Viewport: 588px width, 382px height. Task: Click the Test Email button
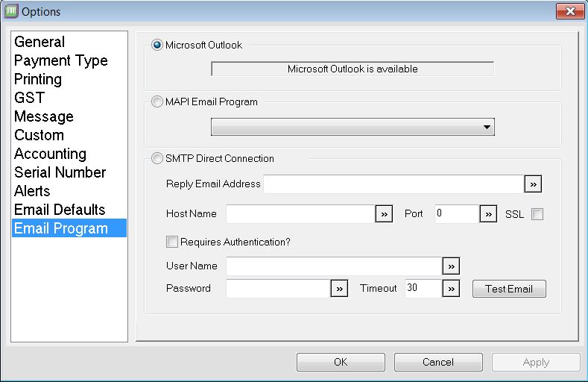coord(509,289)
